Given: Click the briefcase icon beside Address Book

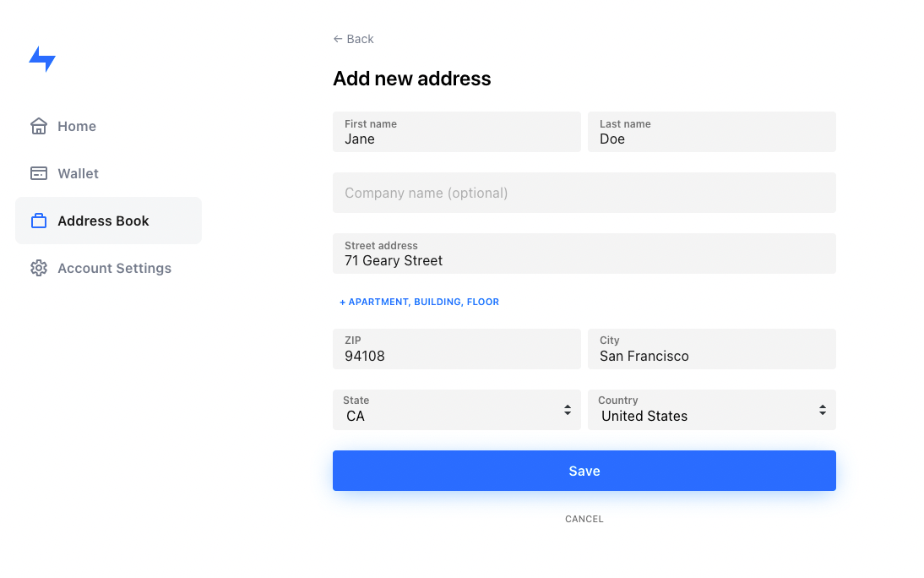Looking at the screenshot, I should pyautogui.click(x=38, y=220).
